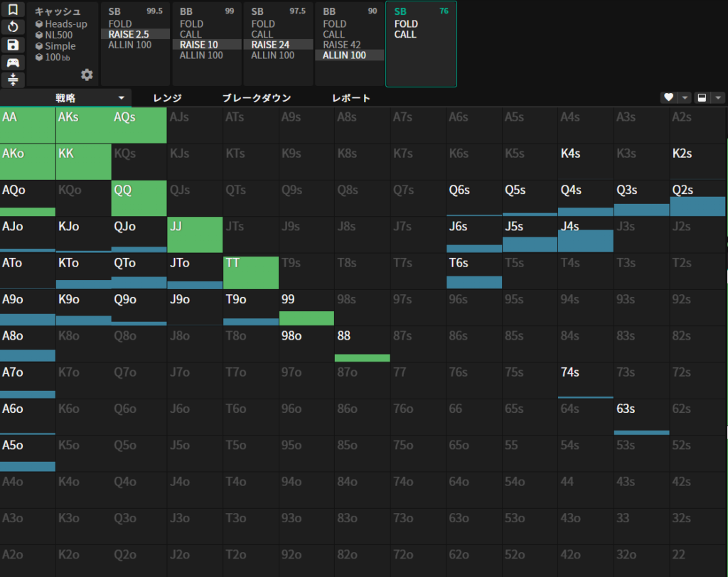The height and width of the screenshot is (577, 728).
Task: Expand the dropdown arrow beside display mode icon
Action: click(x=718, y=98)
